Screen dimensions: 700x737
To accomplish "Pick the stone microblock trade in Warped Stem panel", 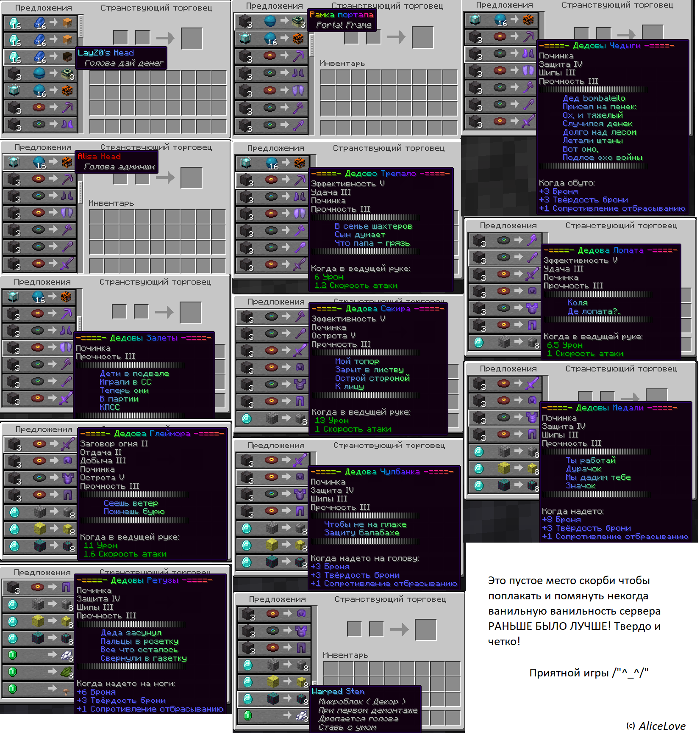I will (x=274, y=665).
